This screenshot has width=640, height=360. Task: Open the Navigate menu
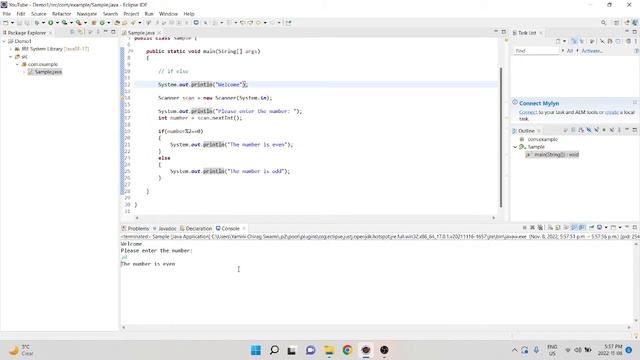[x=87, y=13]
